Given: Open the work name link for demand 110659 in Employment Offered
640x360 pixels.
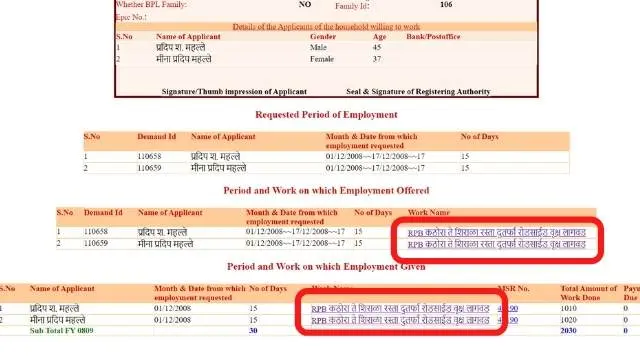Looking at the screenshot, I should [497, 244].
